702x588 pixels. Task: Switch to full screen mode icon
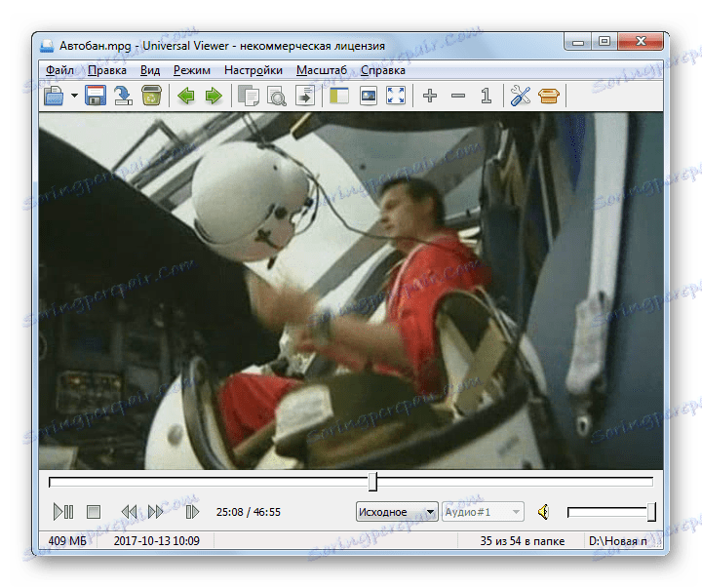pos(396,96)
